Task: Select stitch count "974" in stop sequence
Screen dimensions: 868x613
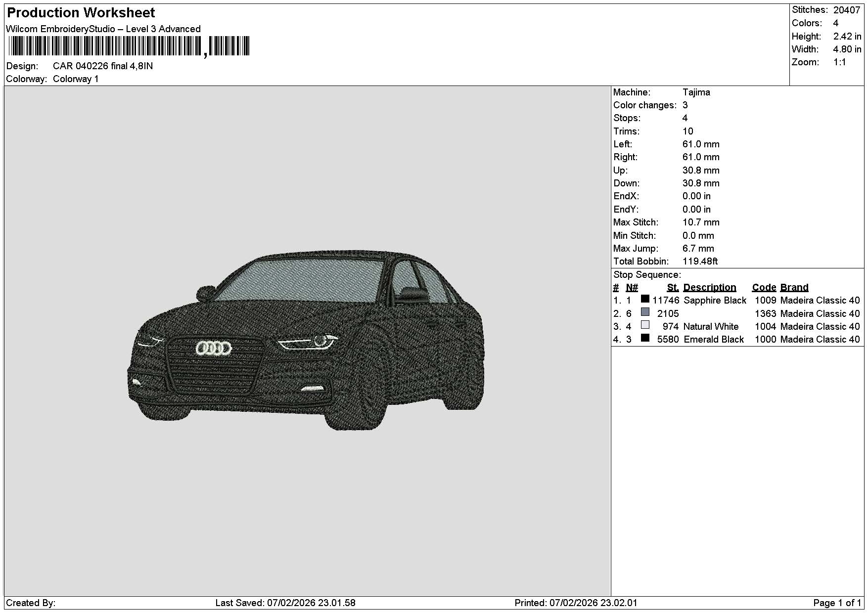Action: (671, 326)
